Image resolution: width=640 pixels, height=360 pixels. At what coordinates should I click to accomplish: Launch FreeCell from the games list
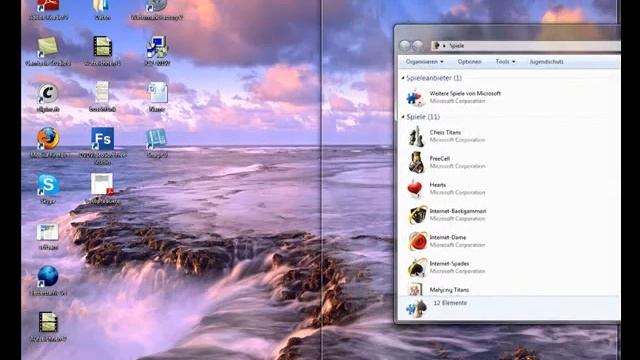tap(417, 162)
